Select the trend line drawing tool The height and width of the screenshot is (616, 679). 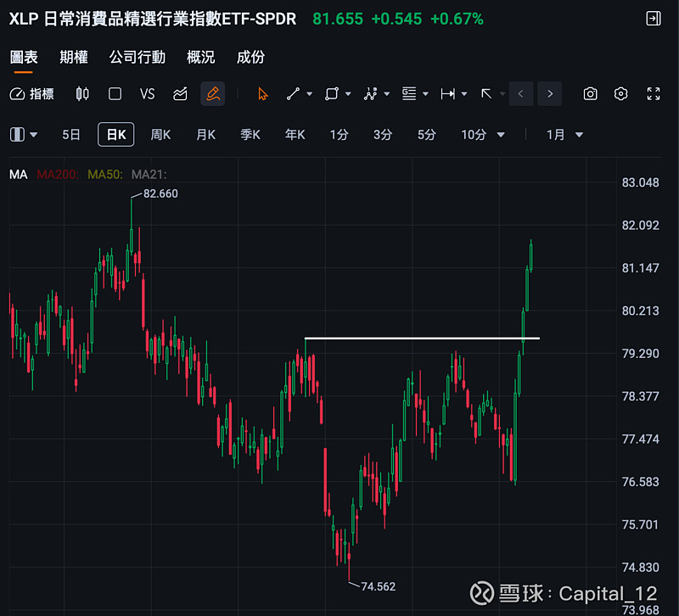[293, 94]
